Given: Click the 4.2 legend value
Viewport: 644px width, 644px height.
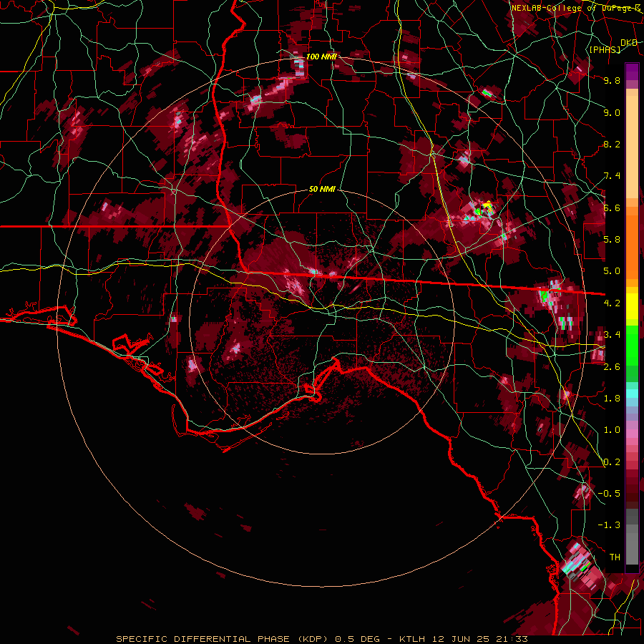Looking at the screenshot, I should [612, 303].
